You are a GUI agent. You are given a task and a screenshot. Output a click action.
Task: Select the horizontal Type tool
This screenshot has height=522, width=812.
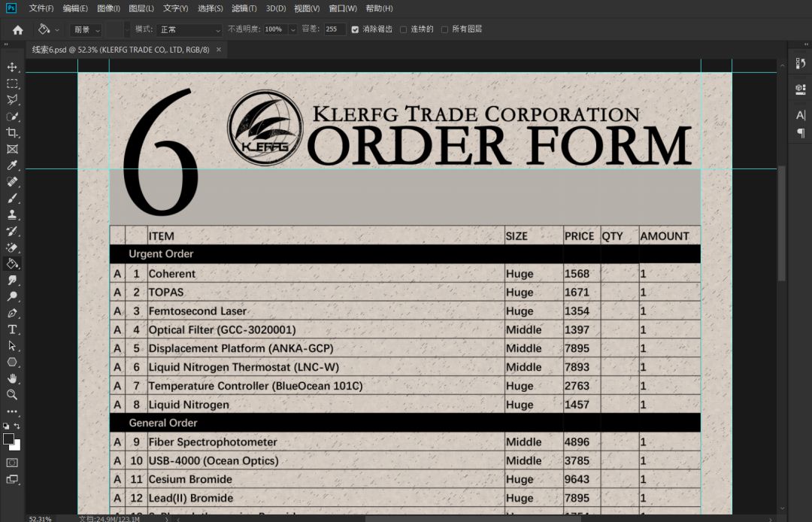(12, 329)
